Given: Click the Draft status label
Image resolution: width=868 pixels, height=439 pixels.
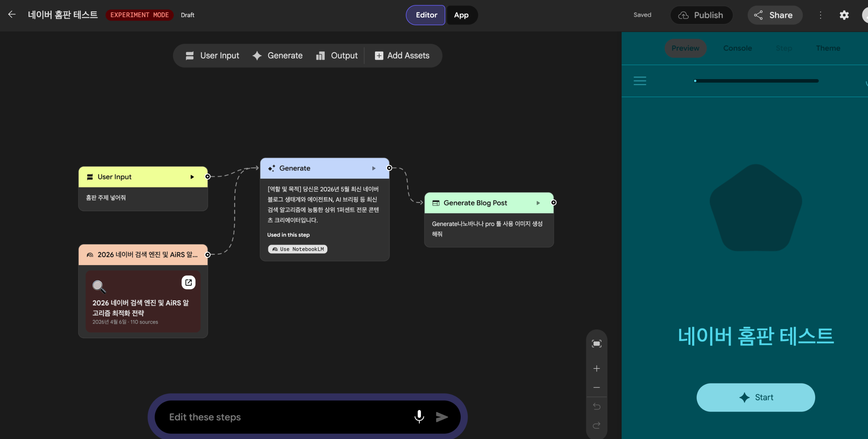Looking at the screenshot, I should 188,15.
